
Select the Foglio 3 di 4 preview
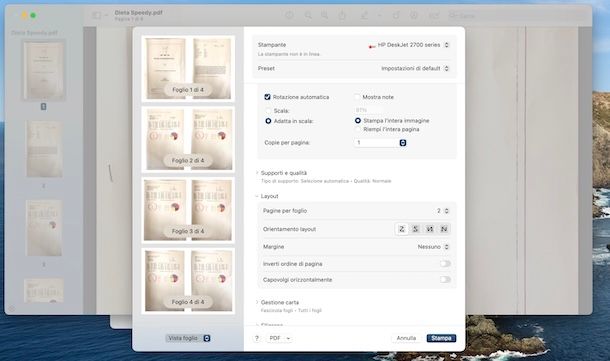click(188, 210)
